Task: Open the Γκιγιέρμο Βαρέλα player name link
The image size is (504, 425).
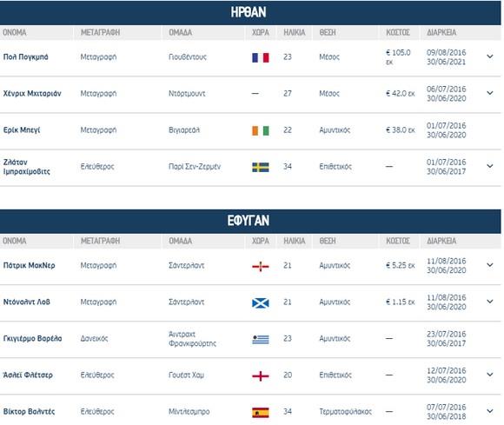Action: (x=32, y=338)
